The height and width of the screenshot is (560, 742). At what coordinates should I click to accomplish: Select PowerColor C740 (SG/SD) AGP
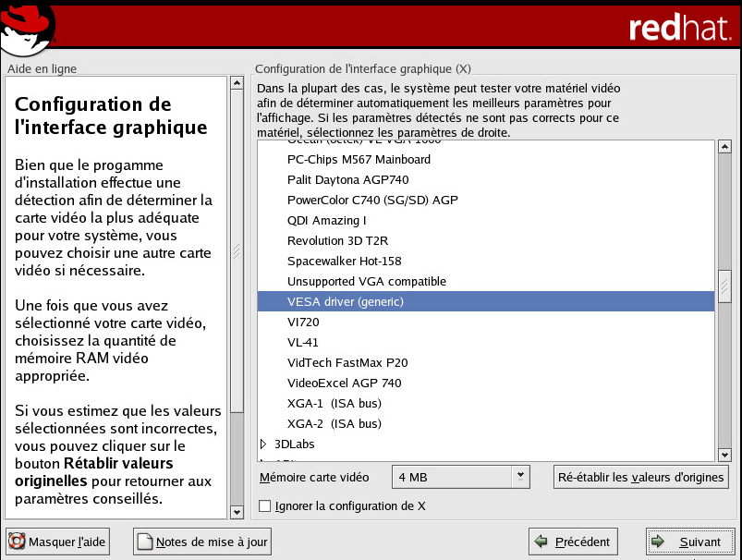(486, 200)
